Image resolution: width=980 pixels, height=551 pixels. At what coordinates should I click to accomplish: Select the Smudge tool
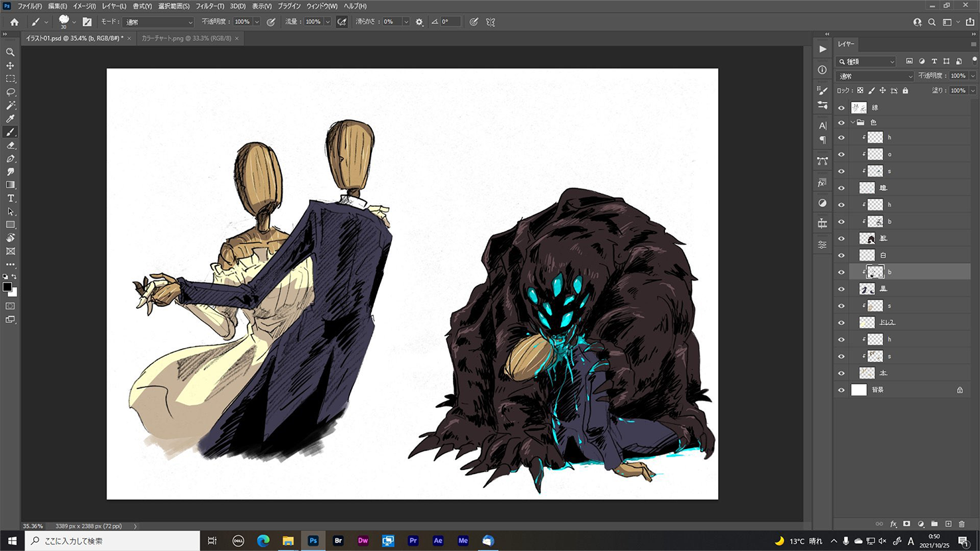tap(10, 172)
